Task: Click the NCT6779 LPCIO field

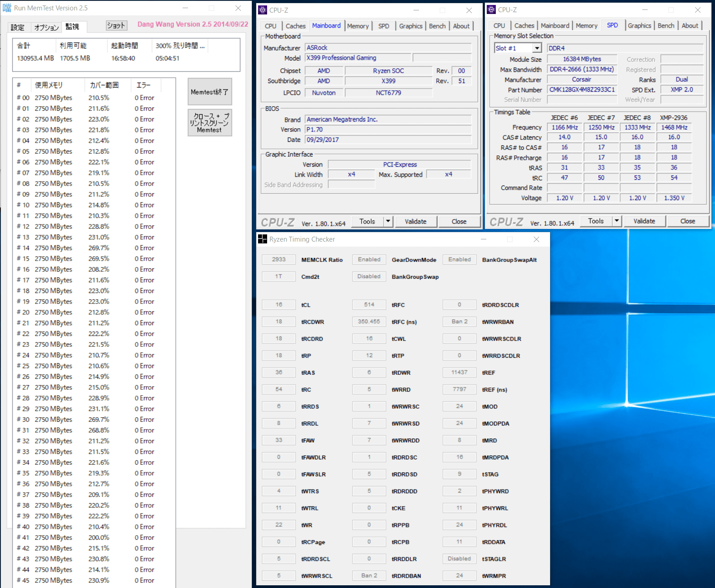Action: [x=389, y=93]
